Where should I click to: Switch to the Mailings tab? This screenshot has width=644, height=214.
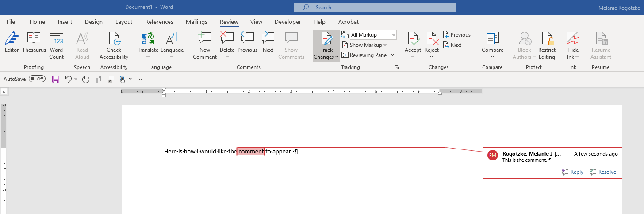coord(196,22)
